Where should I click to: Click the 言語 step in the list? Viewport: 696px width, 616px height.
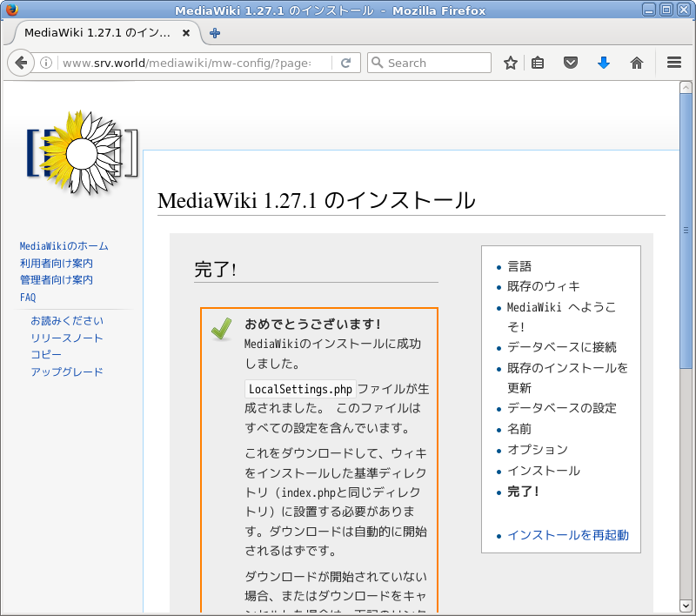519,266
